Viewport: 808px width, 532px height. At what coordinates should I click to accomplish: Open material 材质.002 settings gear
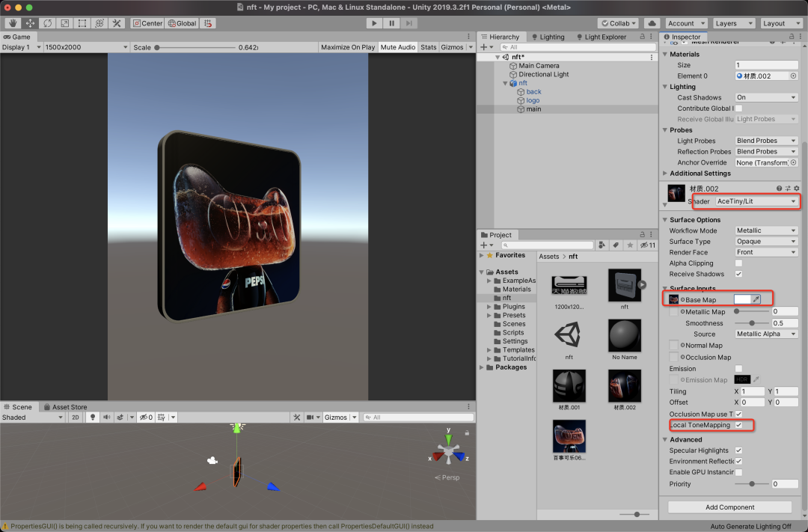coord(797,188)
